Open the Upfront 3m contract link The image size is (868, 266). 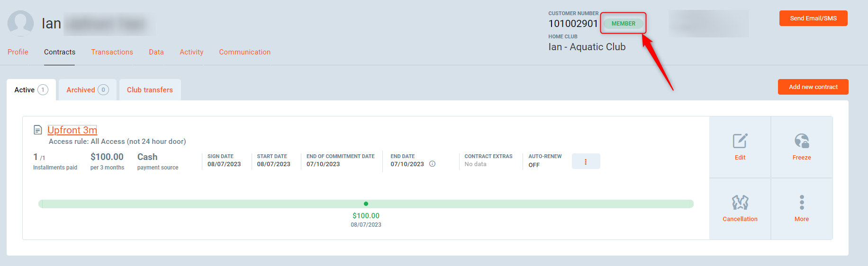pyautogui.click(x=72, y=130)
